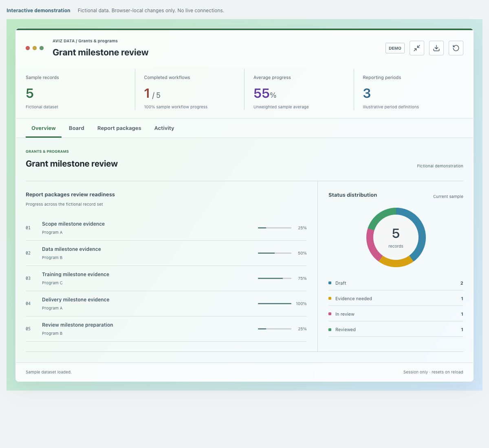Click the 50% progress bar for Data milestone

[275, 253]
